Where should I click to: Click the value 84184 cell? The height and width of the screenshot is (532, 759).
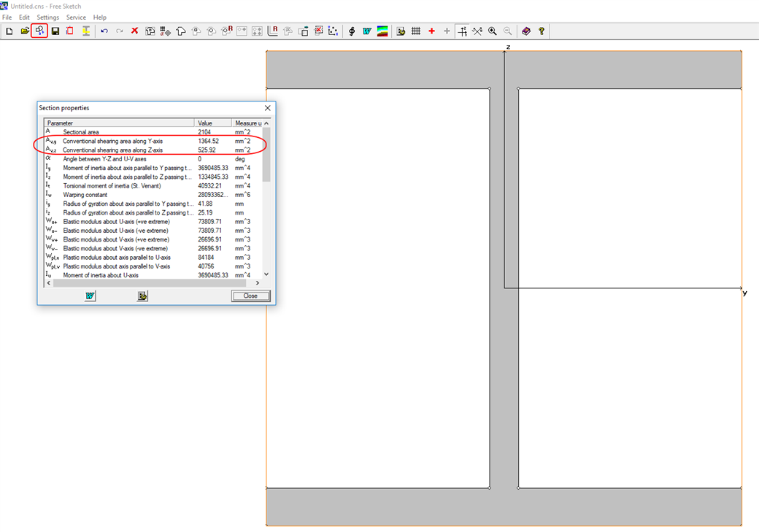207,258
